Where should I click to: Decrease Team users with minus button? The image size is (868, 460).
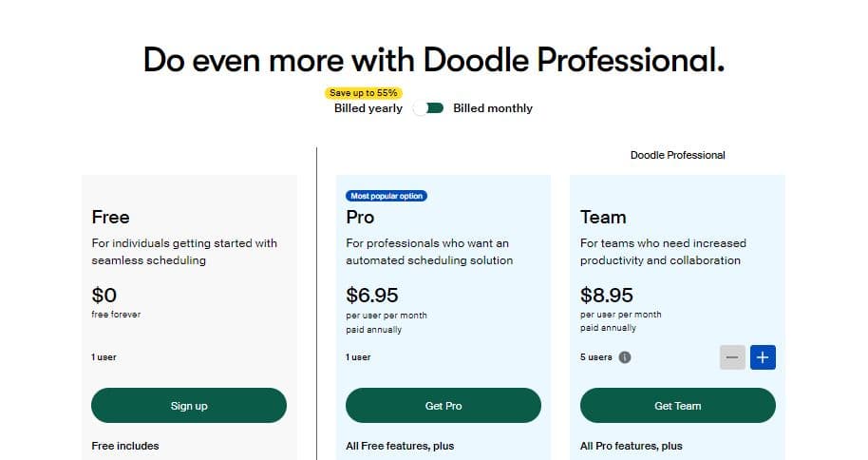(732, 357)
